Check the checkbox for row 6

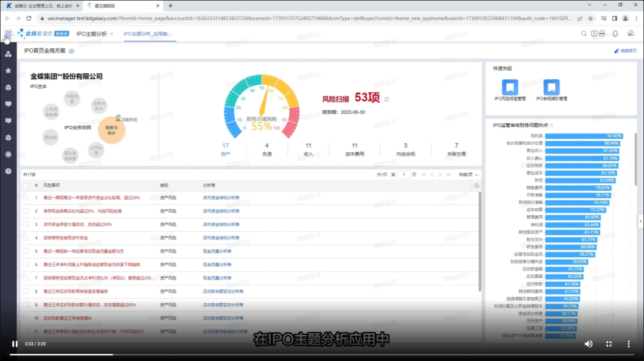coord(26,264)
